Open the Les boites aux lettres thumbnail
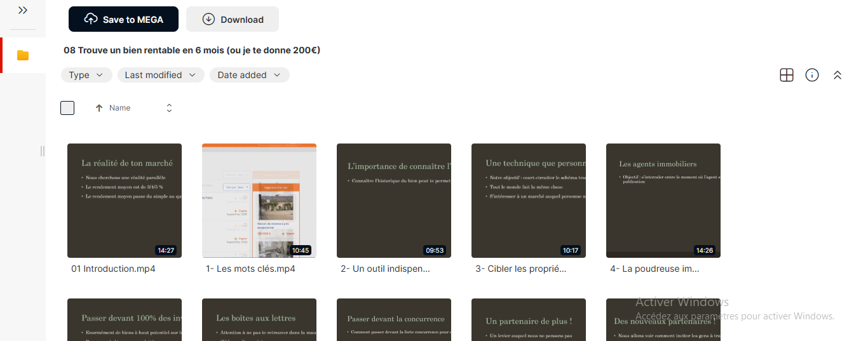 point(259,319)
